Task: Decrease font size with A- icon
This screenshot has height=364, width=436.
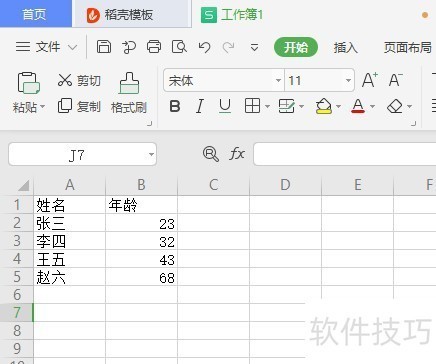Action: pyautogui.click(x=396, y=80)
